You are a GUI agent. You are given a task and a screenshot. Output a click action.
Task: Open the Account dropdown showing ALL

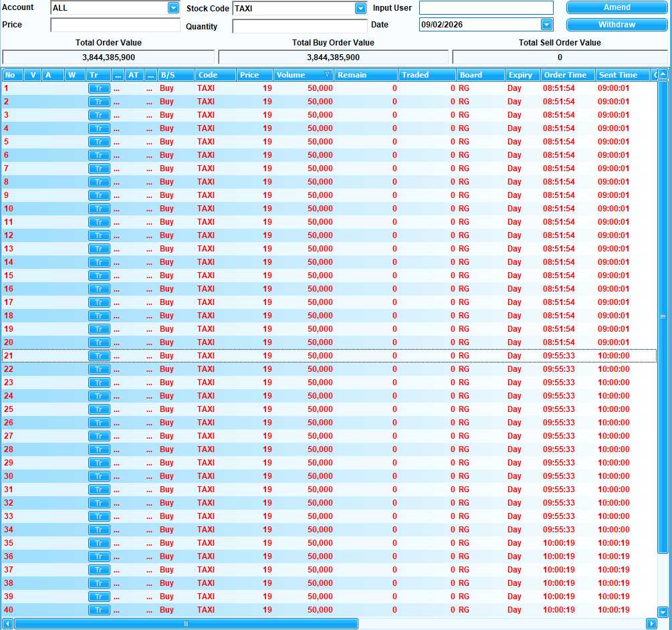coord(173,8)
